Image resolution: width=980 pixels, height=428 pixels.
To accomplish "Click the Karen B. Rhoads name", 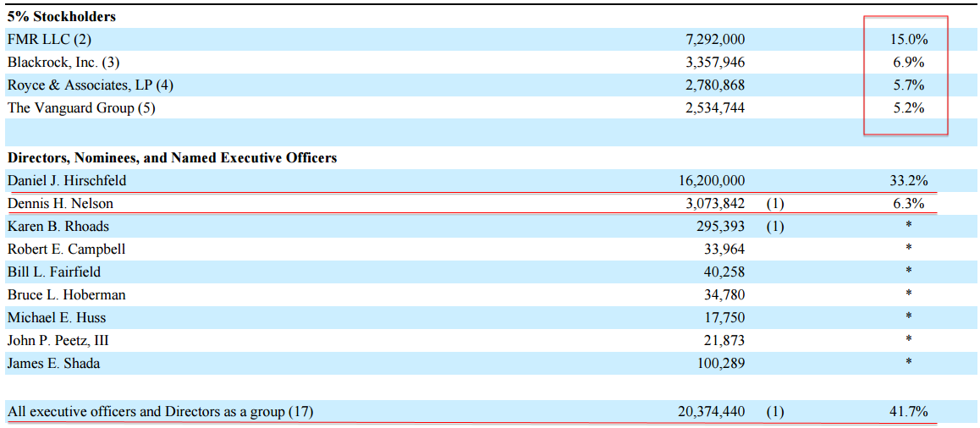I will (x=58, y=227).
